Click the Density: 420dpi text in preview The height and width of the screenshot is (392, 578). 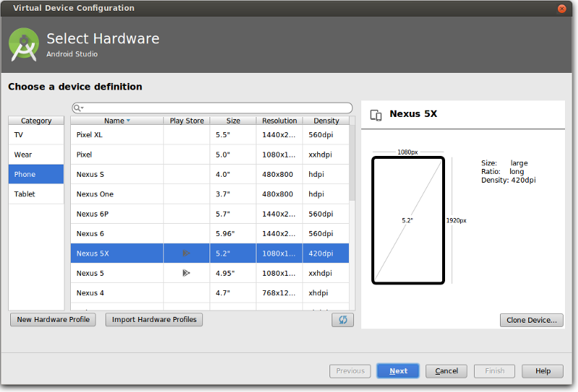(509, 180)
